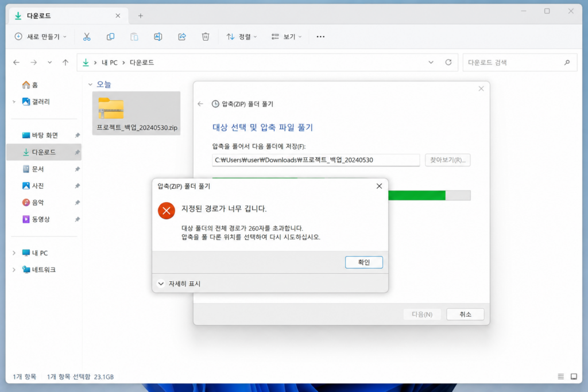The height and width of the screenshot is (392, 588).
Task: Click 취소 button in extract wizard
Action: click(x=465, y=314)
